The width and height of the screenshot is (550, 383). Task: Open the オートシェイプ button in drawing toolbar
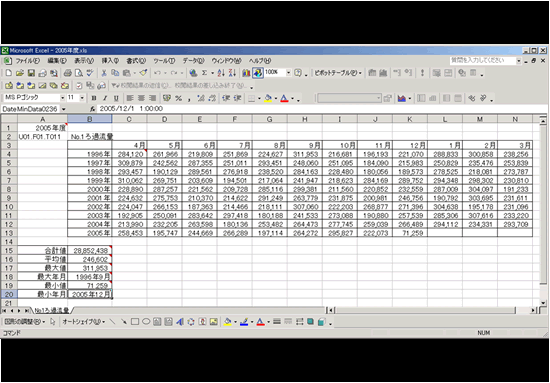point(83,322)
